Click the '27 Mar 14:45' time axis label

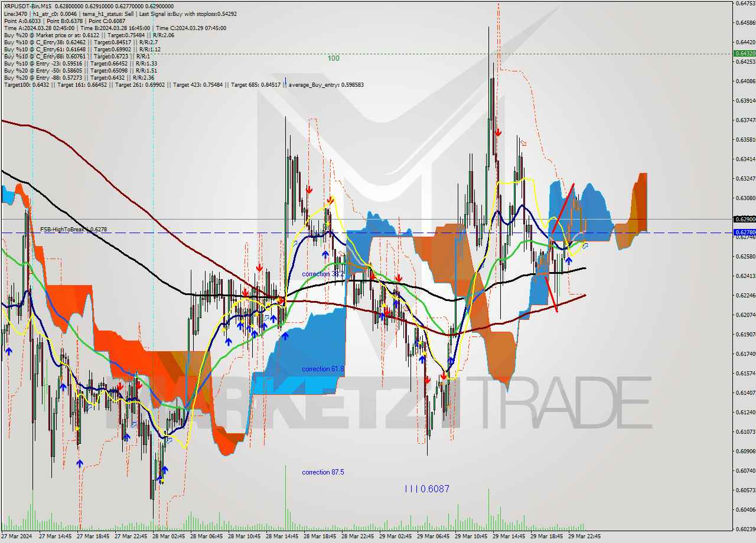pyautogui.click(x=55, y=537)
